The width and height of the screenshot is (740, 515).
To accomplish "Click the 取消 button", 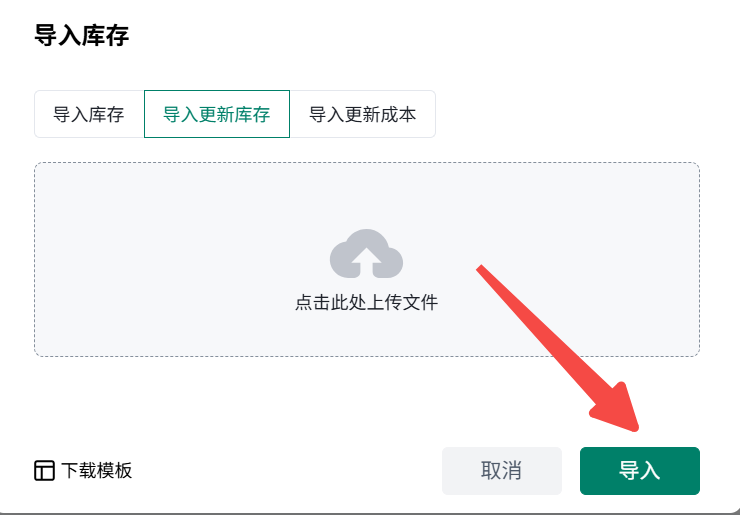I will [501, 471].
